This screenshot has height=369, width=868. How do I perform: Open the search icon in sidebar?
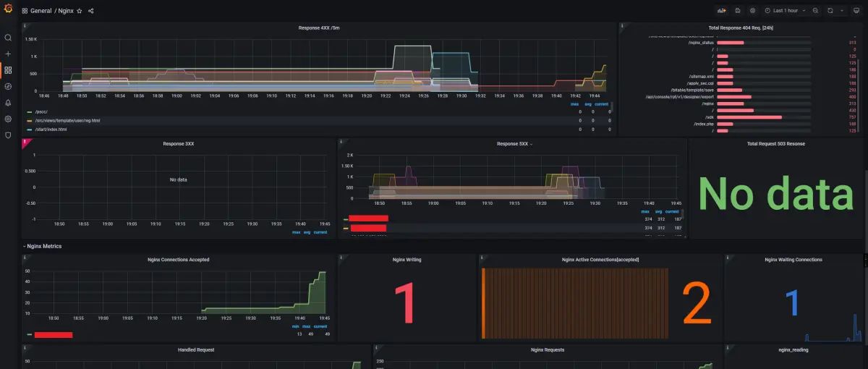(8, 38)
